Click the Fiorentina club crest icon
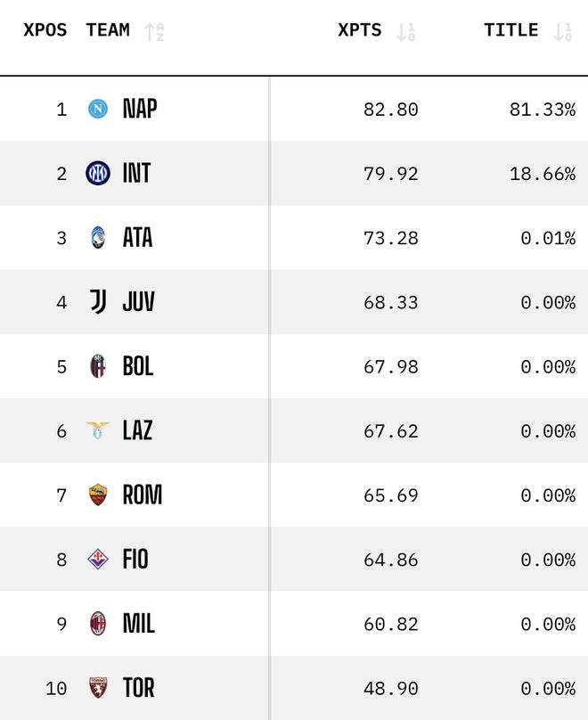 [98, 560]
